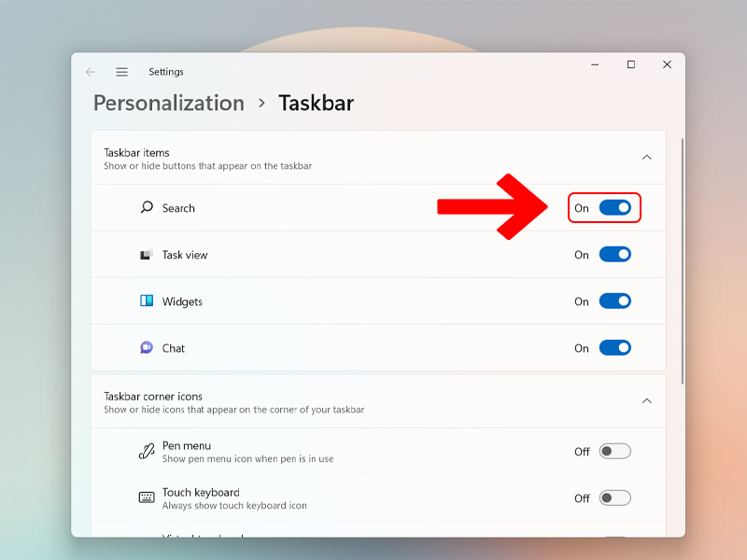747x560 pixels.
Task: Click the Touch keyboard icon
Action: [147, 497]
